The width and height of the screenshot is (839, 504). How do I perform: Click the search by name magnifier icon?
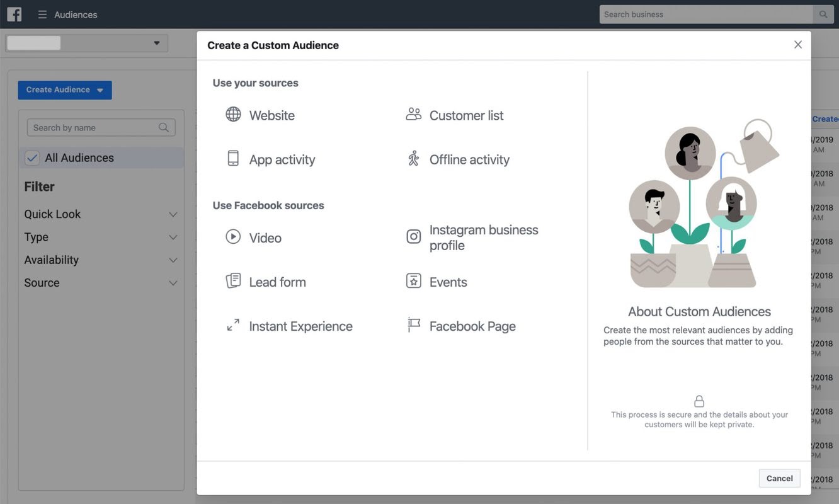[x=164, y=127]
